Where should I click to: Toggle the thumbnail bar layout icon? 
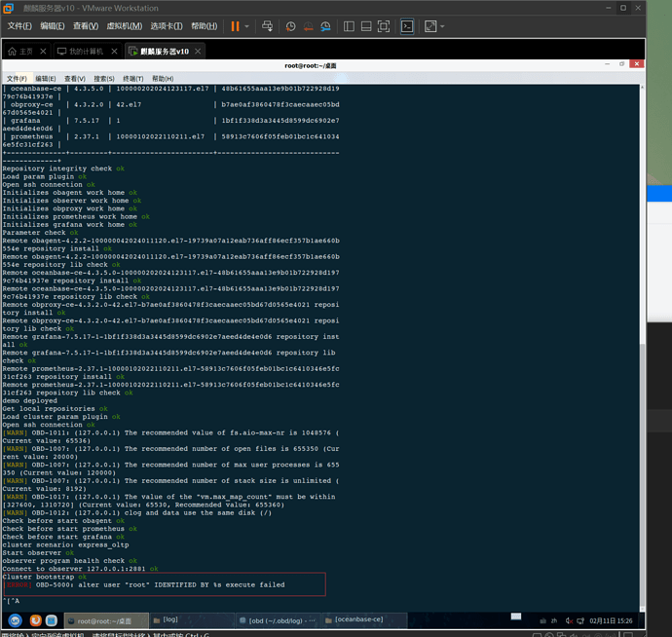click(366, 26)
